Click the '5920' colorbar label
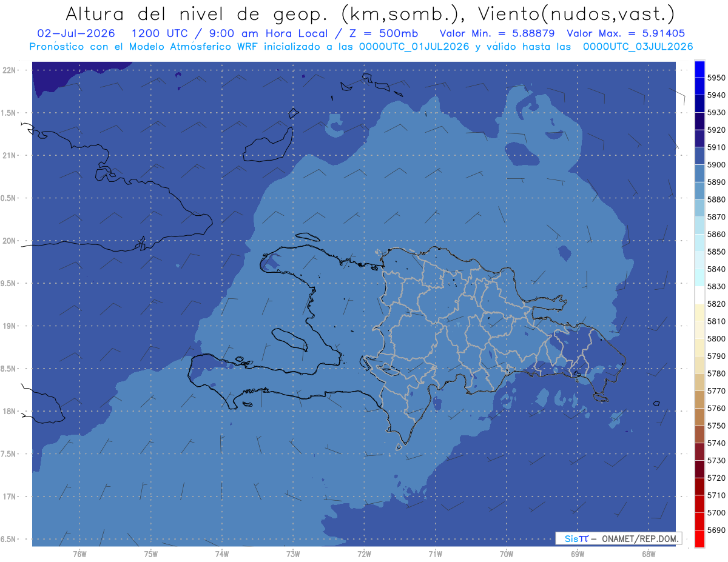The image size is (728, 562). coord(716,130)
